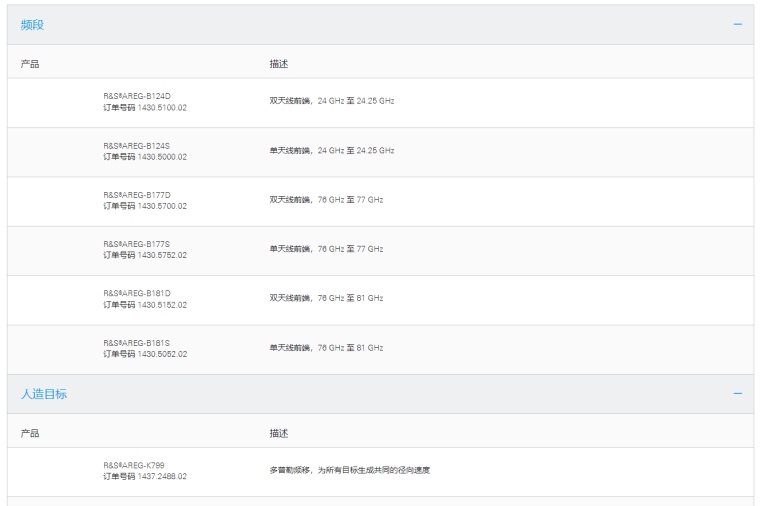Click the 产品 column header under 频段
Viewport: 760px width, 506px height.
pos(30,64)
